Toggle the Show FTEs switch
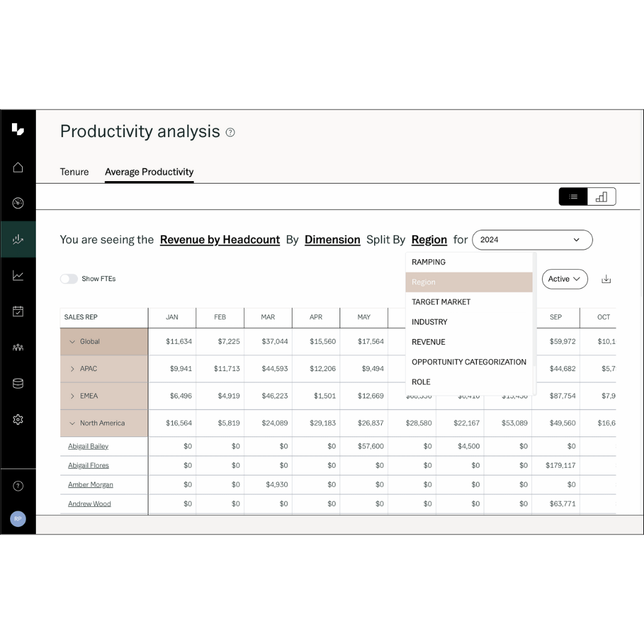This screenshot has height=644, width=644. (69, 279)
